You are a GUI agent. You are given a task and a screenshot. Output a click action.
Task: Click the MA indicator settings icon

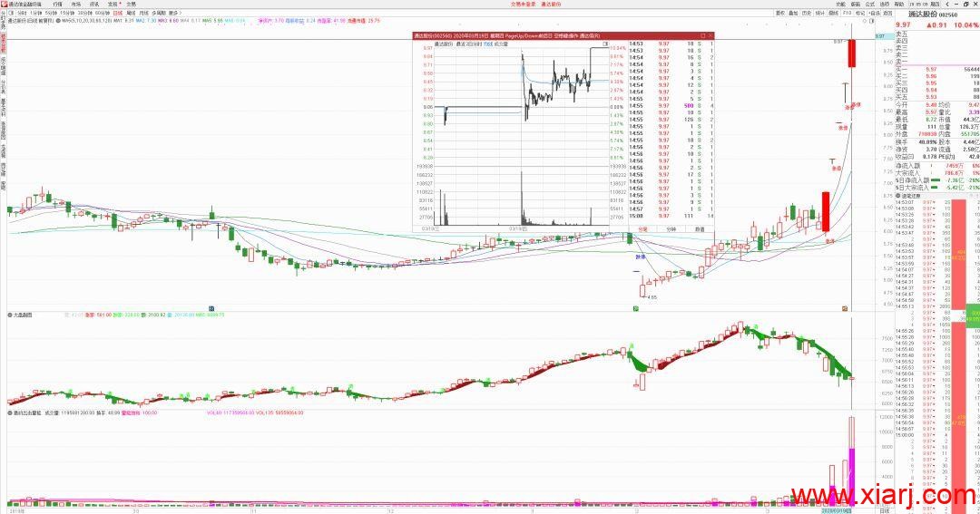click(58, 21)
